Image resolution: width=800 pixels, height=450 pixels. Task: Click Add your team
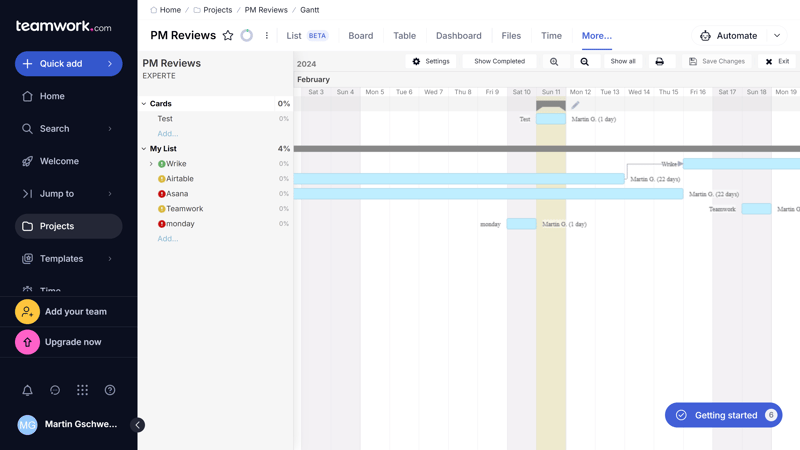pyautogui.click(x=68, y=312)
